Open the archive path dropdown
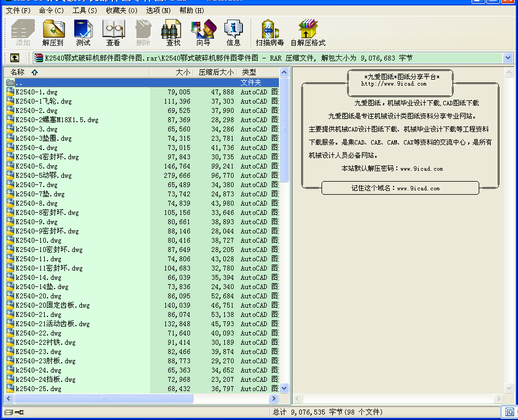 (x=508, y=57)
